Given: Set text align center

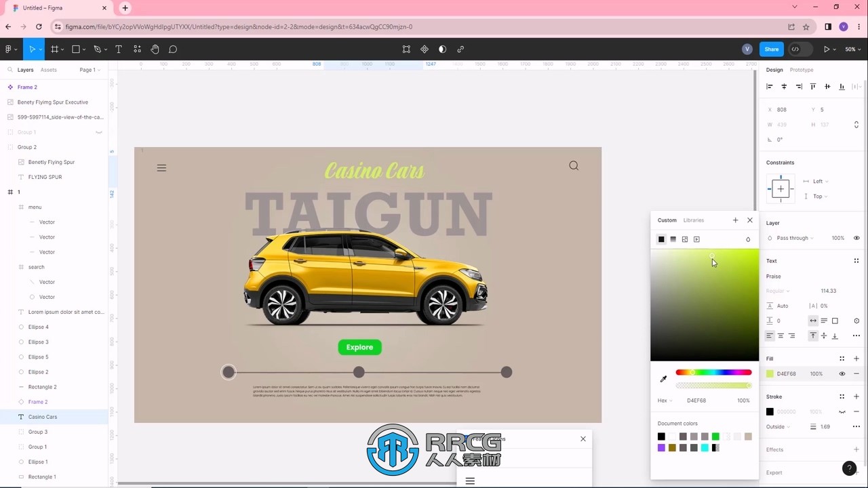Looking at the screenshot, I should tap(781, 336).
